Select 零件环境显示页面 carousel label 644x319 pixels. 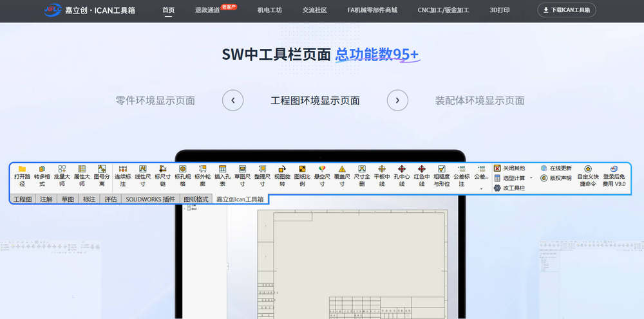[x=155, y=100]
